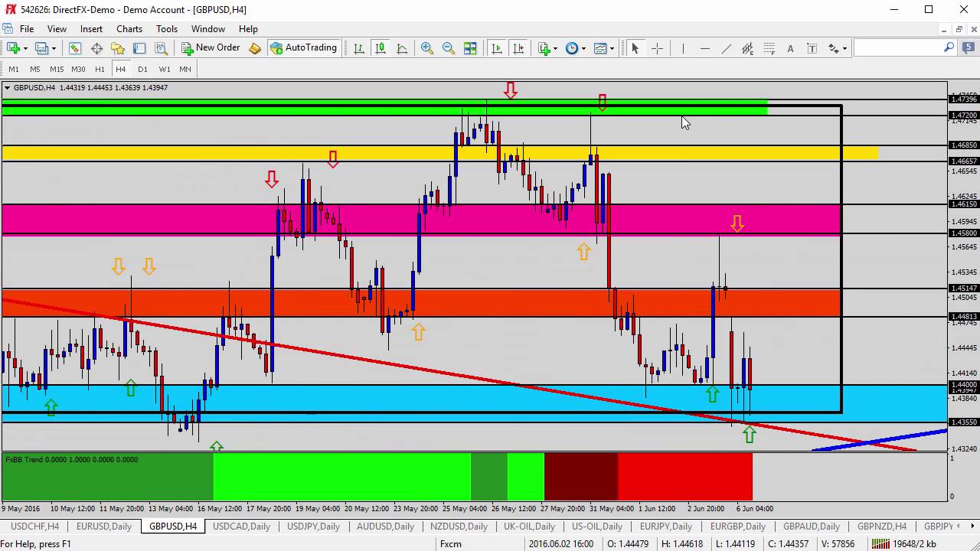Select the MN timeframe
Image resolution: width=980 pixels, height=551 pixels.
point(185,69)
